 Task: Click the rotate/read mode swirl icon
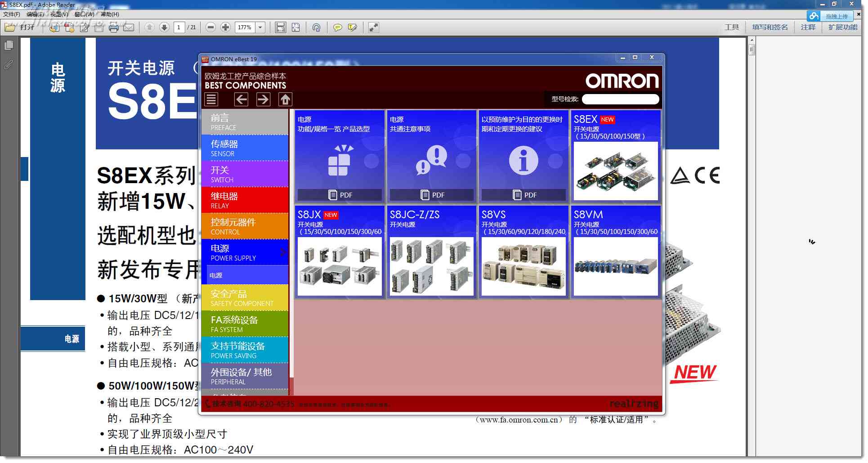[x=317, y=27]
